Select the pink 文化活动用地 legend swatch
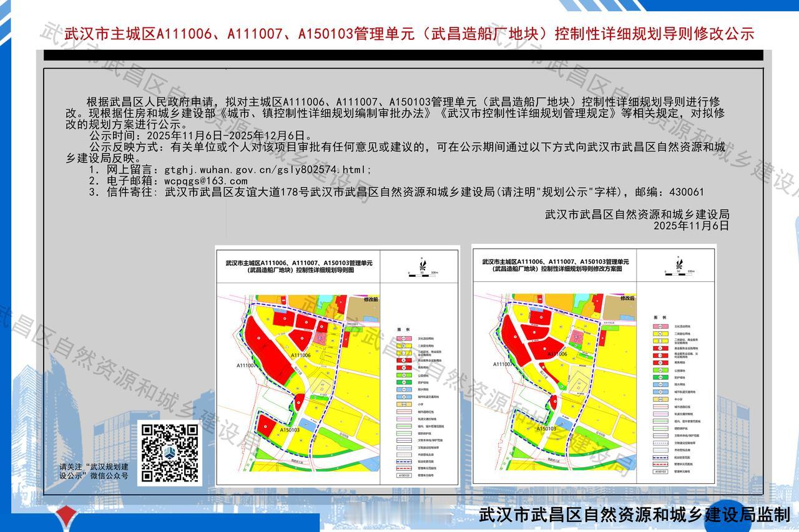 [403, 338]
